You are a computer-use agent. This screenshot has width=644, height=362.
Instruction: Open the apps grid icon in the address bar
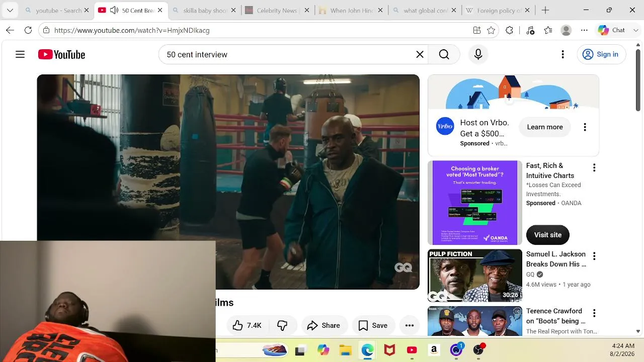[477, 30]
